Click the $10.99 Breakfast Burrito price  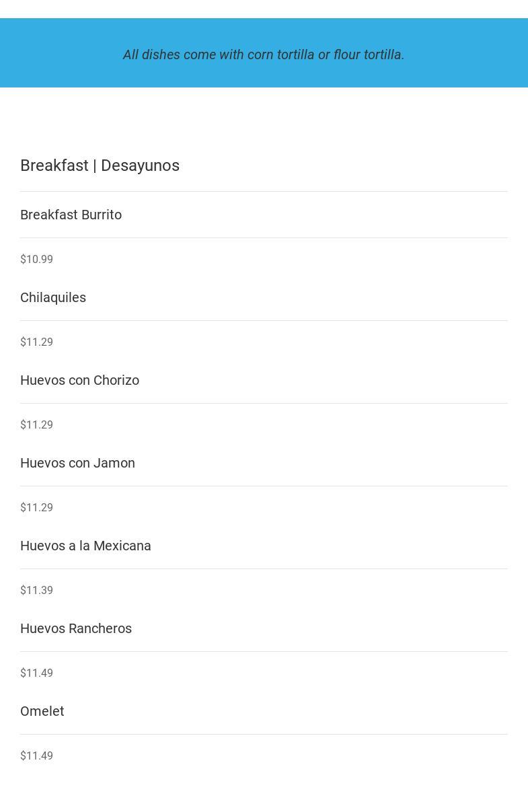pos(36,259)
